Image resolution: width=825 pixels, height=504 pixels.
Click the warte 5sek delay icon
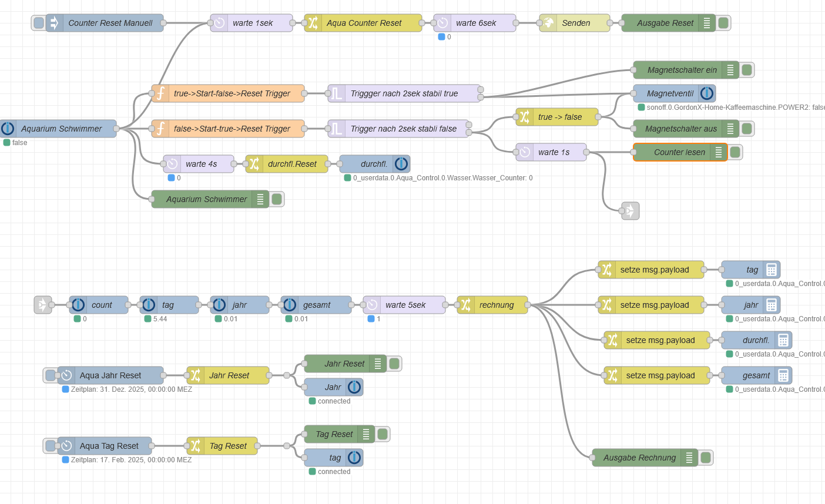point(372,305)
